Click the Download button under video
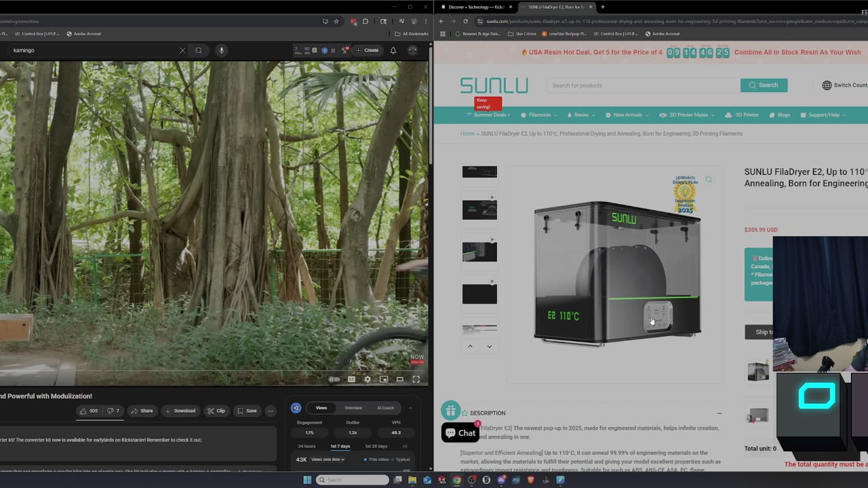 pos(180,411)
